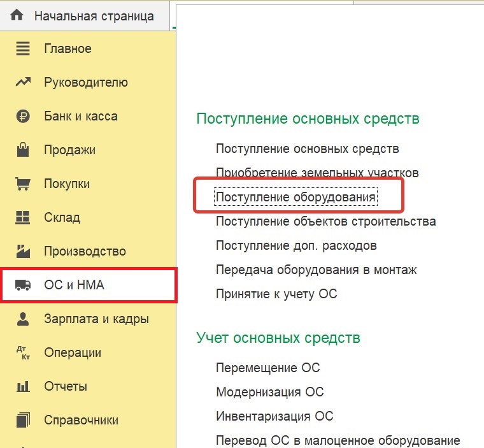Click the shopping bag icon for Продажи
This screenshot has height=448, width=484.
point(23,150)
